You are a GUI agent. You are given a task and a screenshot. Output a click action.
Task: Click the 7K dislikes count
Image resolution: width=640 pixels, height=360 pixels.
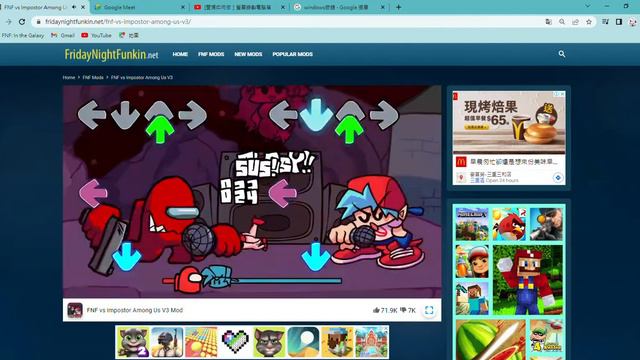[x=411, y=310]
